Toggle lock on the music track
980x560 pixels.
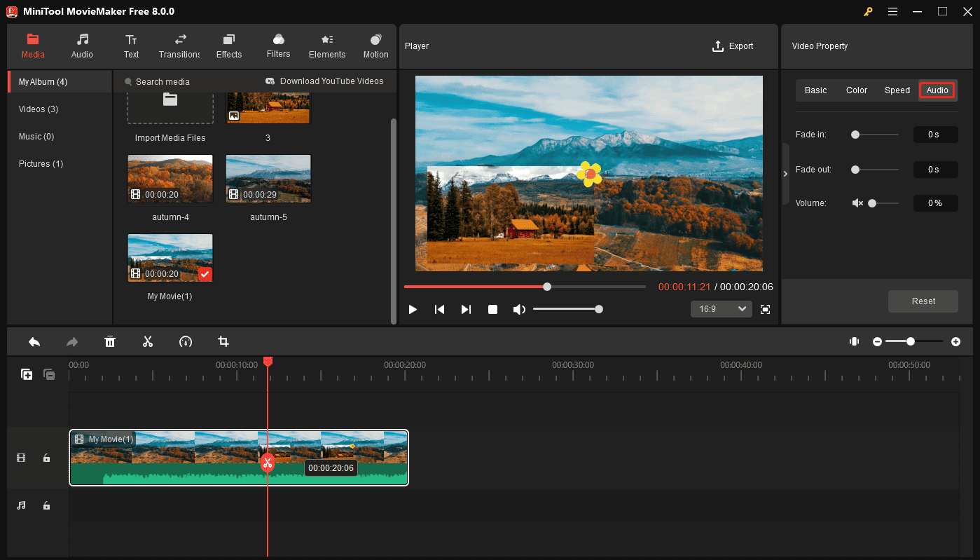pyautogui.click(x=46, y=505)
